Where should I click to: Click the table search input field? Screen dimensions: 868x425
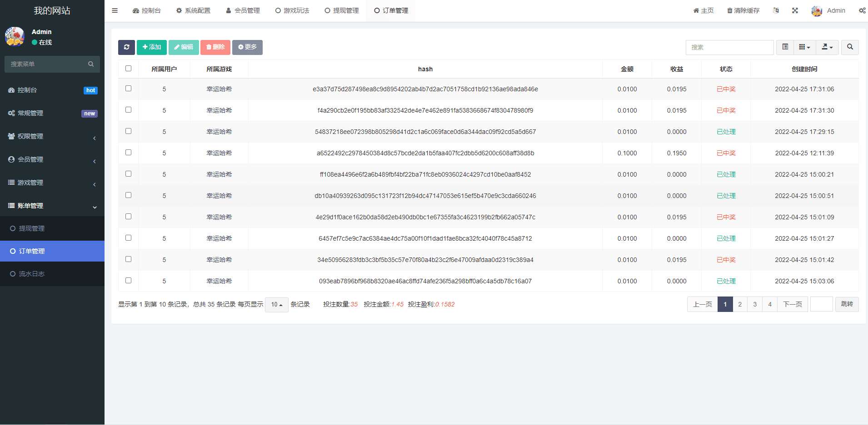pyautogui.click(x=729, y=47)
